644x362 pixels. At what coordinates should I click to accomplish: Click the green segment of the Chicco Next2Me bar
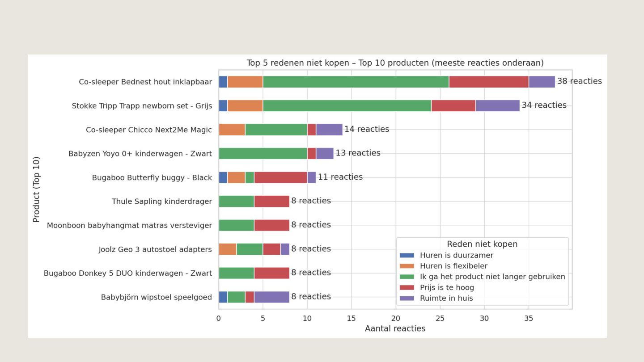(x=276, y=130)
